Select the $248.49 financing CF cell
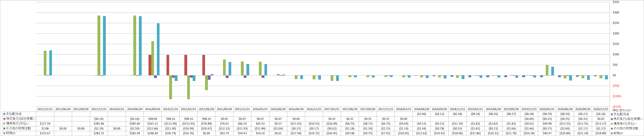The width and height of the screenshot is (644, 136). [152, 133]
